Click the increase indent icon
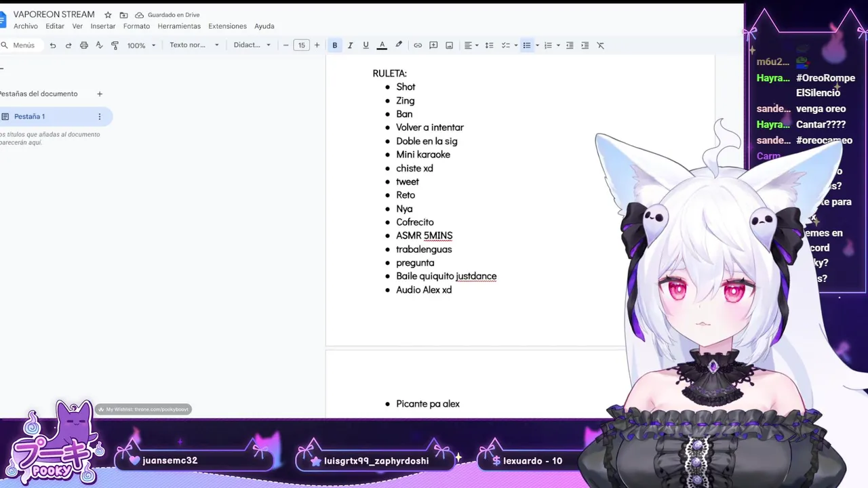This screenshot has height=488, width=868. pyautogui.click(x=585, y=45)
